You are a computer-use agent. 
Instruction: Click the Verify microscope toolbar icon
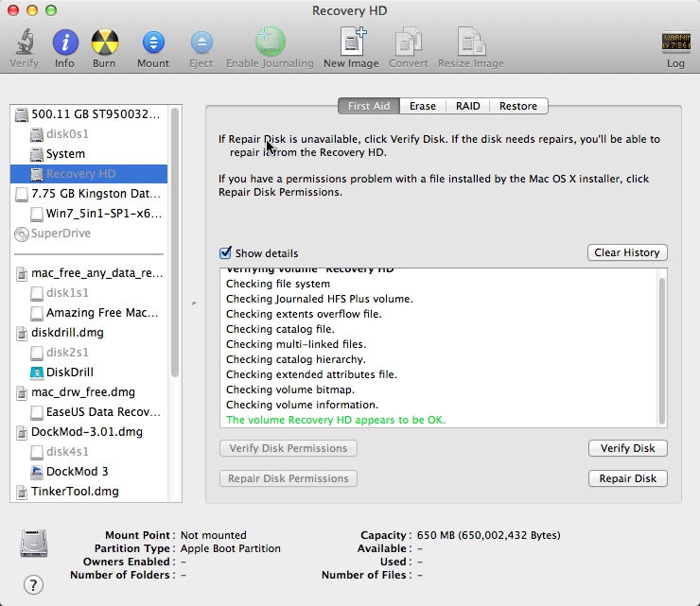[24, 43]
